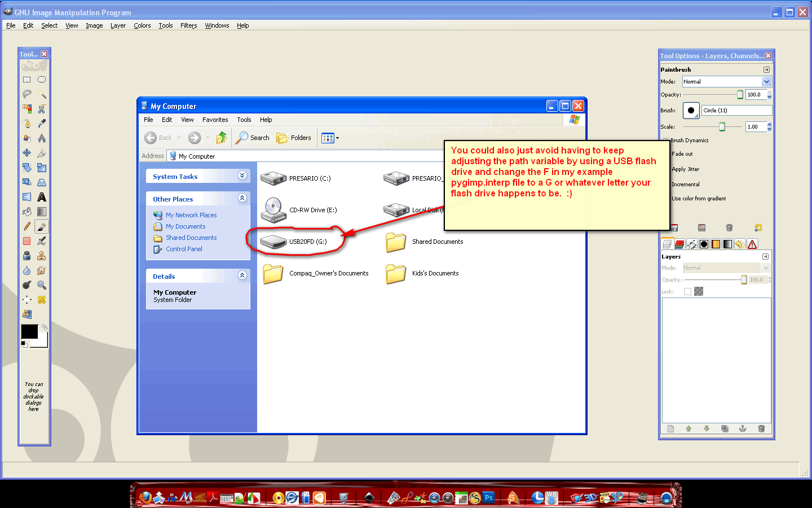Collapse the Details section

(x=242, y=275)
